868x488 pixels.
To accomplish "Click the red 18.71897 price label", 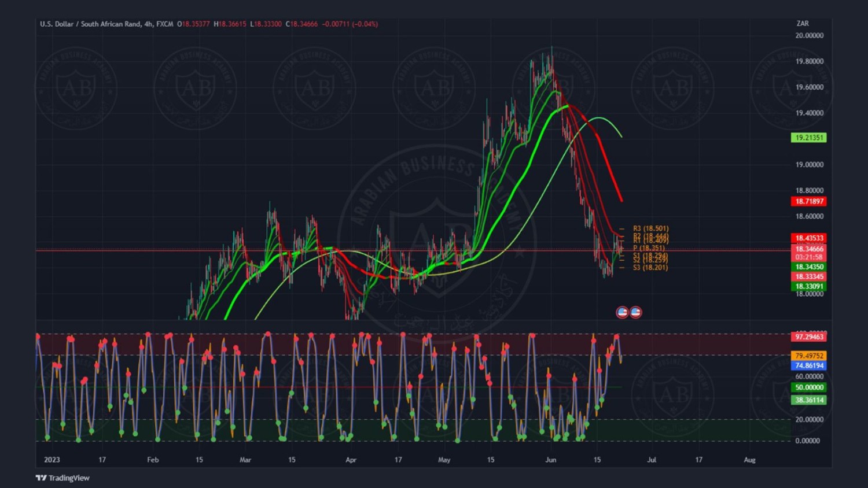I will 809,201.
